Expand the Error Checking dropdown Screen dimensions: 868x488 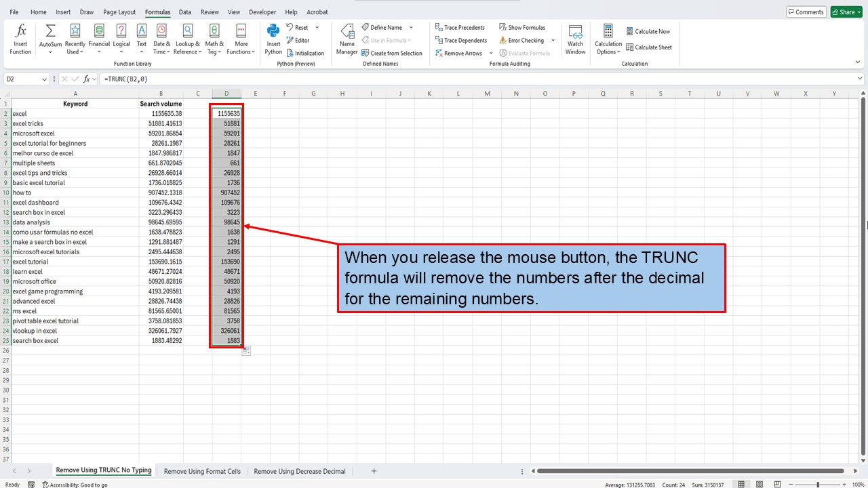pos(553,40)
